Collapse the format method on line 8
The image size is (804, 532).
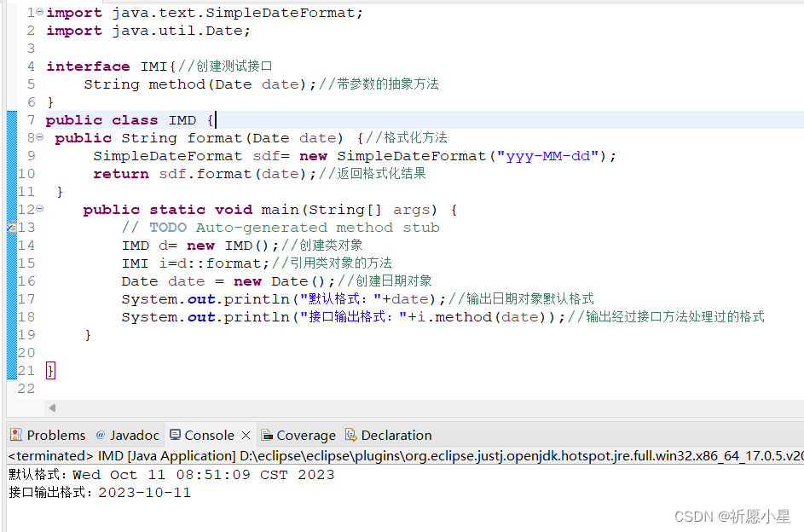coord(38,137)
